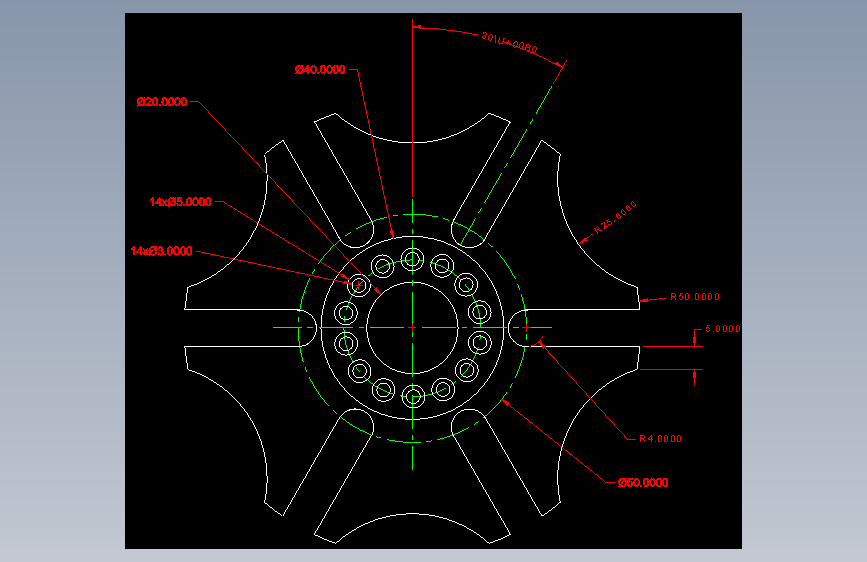This screenshot has width=867, height=562.
Task: Click the R4.0000 fillet radius label
Action: tap(660, 439)
